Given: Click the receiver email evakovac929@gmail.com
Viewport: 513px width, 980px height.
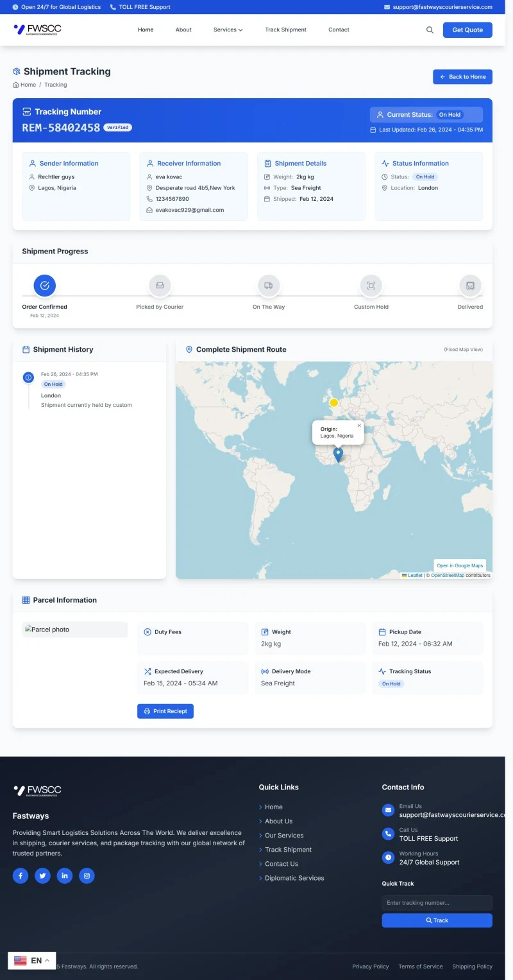Looking at the screenshot, I should click(x=189, y=210).
